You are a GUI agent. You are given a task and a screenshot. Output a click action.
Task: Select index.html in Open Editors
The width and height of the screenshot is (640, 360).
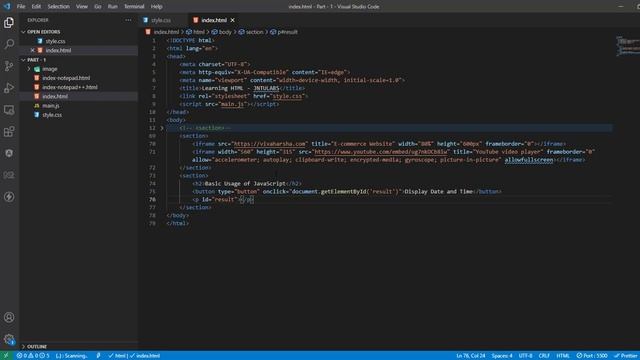(x=58, y=50)
